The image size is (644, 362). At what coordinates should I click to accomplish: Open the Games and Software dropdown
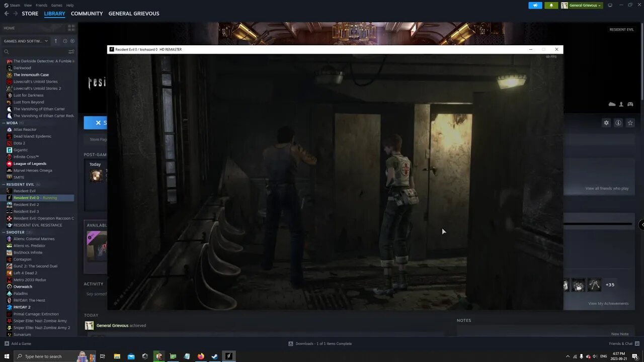click(26, 41)
